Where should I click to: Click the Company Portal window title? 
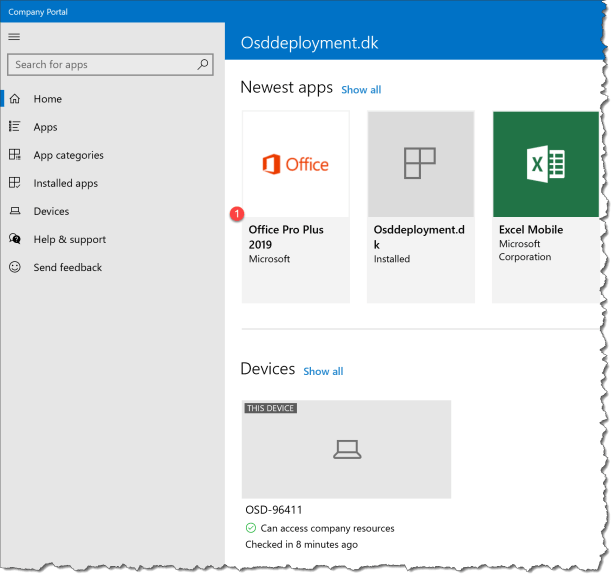pyautogui.click(x=38, y=12)
